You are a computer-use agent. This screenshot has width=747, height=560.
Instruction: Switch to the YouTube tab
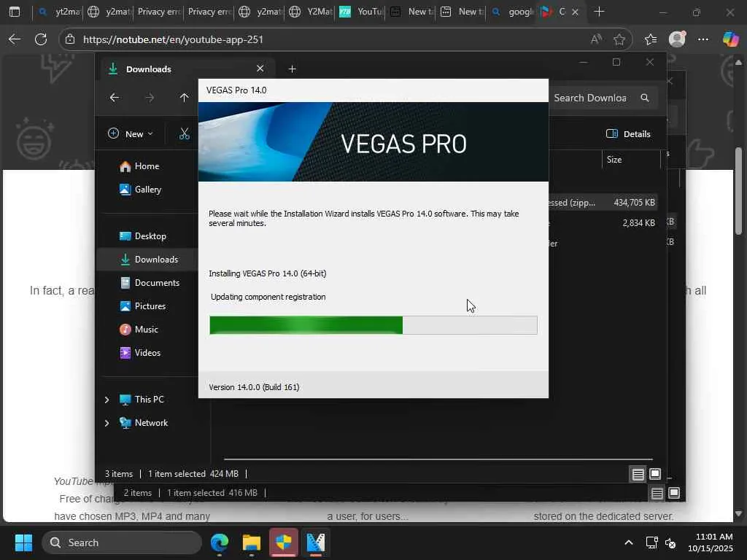point(360,12)
